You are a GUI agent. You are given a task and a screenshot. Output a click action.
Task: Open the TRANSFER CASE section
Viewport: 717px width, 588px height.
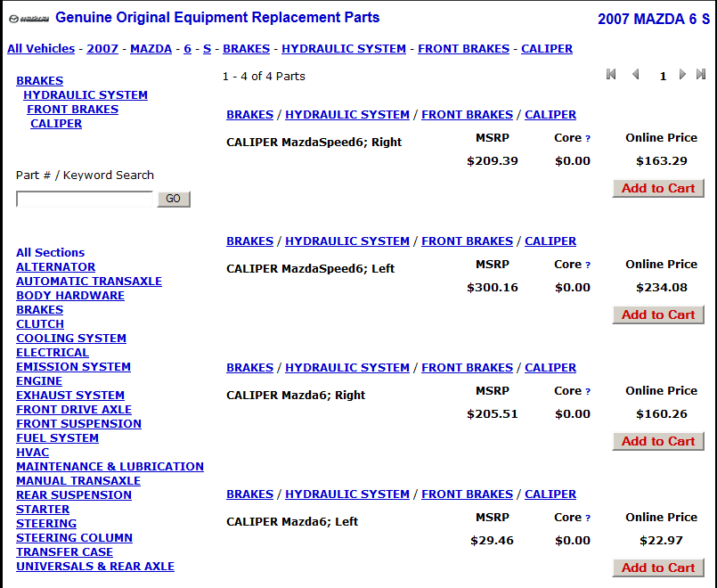[x=64, y=552]
